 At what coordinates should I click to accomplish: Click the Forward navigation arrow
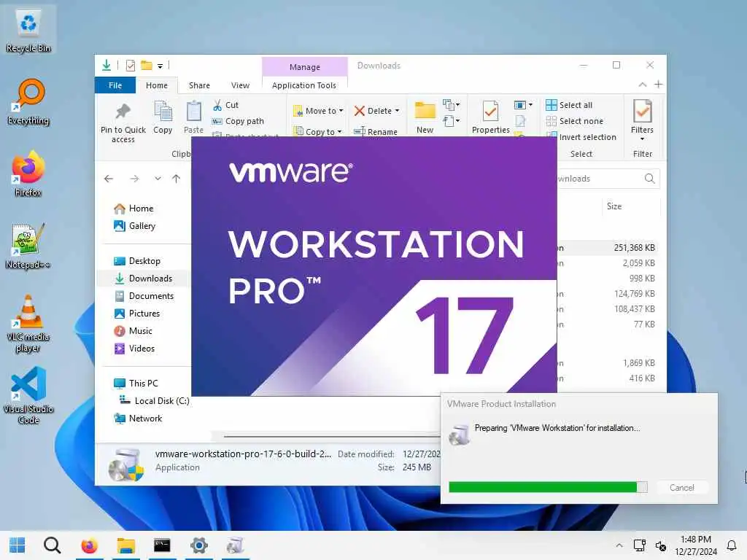(134, 179)
